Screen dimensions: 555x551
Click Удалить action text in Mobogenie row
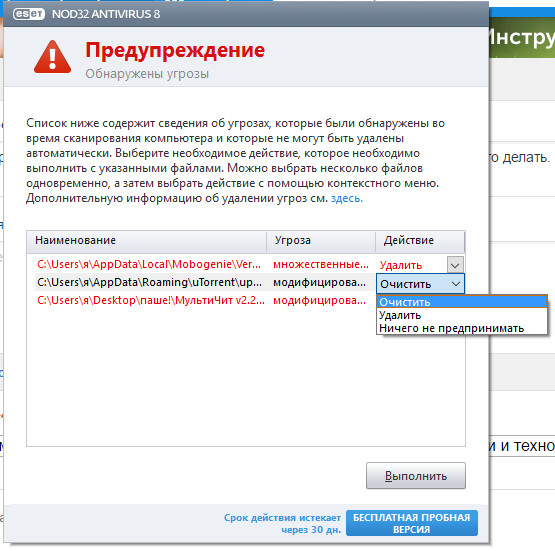[401, 265]
